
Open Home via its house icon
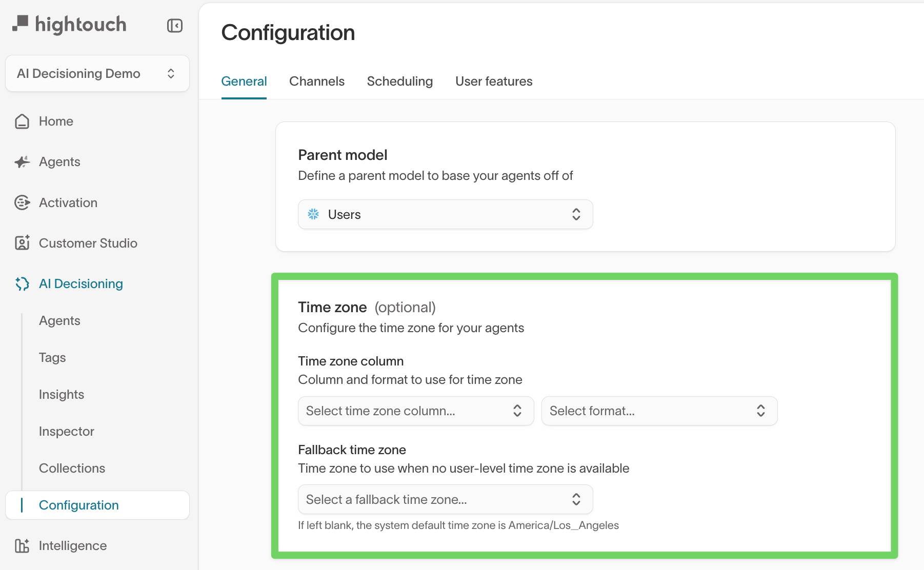point(22,121)
